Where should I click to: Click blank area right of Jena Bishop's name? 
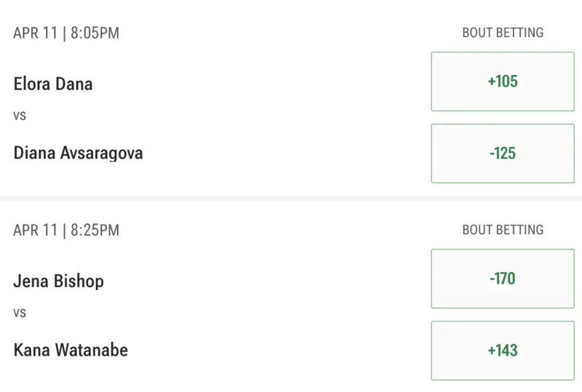[262, 281]
